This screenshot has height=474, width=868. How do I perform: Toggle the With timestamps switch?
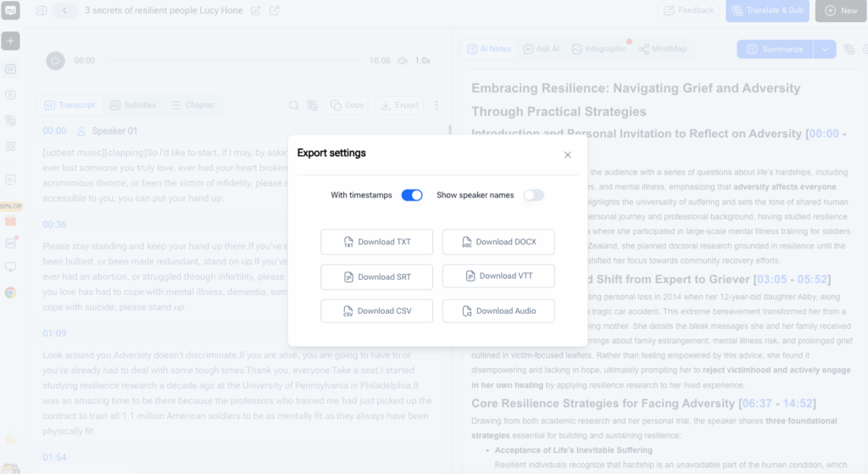click(x=412, y=195)
